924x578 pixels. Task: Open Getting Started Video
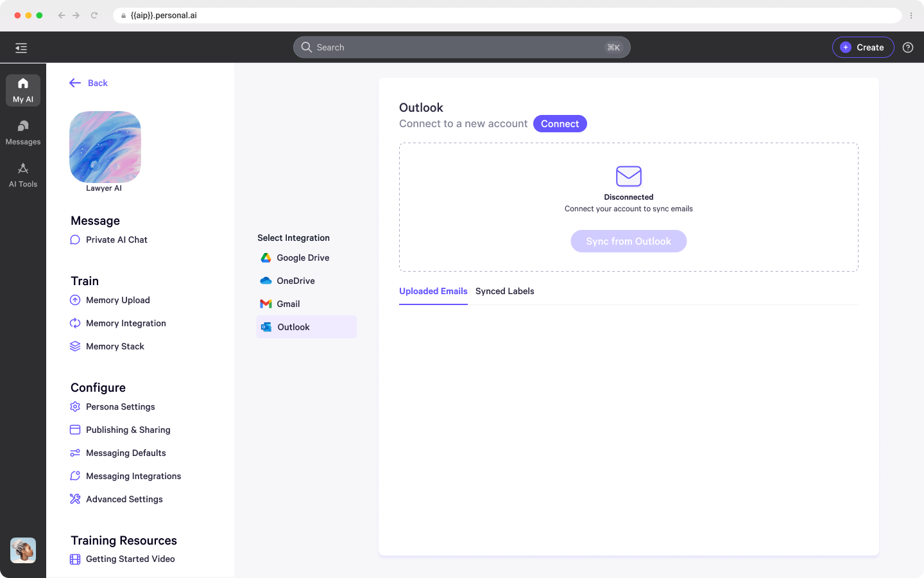click(123, 559)
